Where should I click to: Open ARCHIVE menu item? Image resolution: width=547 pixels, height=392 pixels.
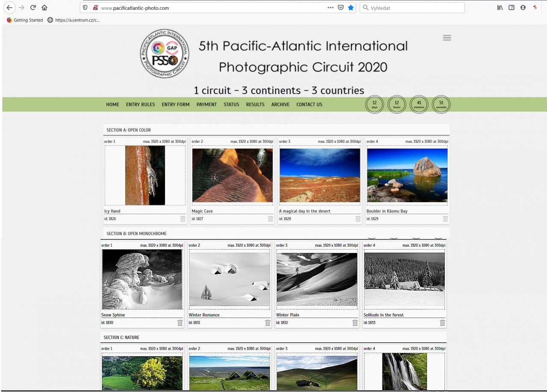pyautogui.click(x=280, y=104)
